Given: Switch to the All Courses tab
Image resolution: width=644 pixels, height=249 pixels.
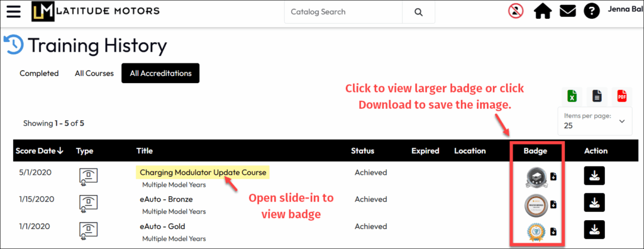Looking at the screenshot, I should [x=94, y=74].
